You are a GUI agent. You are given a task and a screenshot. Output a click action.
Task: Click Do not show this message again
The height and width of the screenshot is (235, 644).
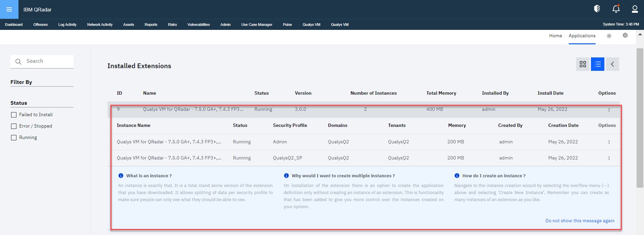click(x=580, y=221)
